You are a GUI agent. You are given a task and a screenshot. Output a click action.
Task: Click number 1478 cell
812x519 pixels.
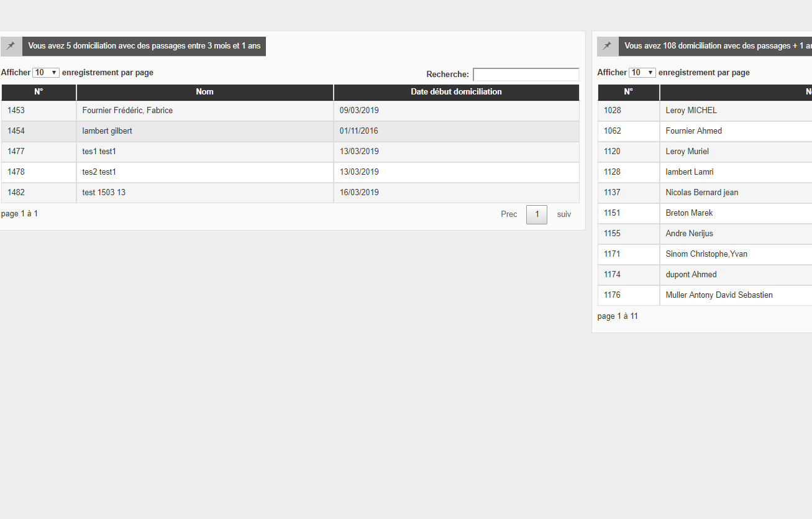[39, 172]
